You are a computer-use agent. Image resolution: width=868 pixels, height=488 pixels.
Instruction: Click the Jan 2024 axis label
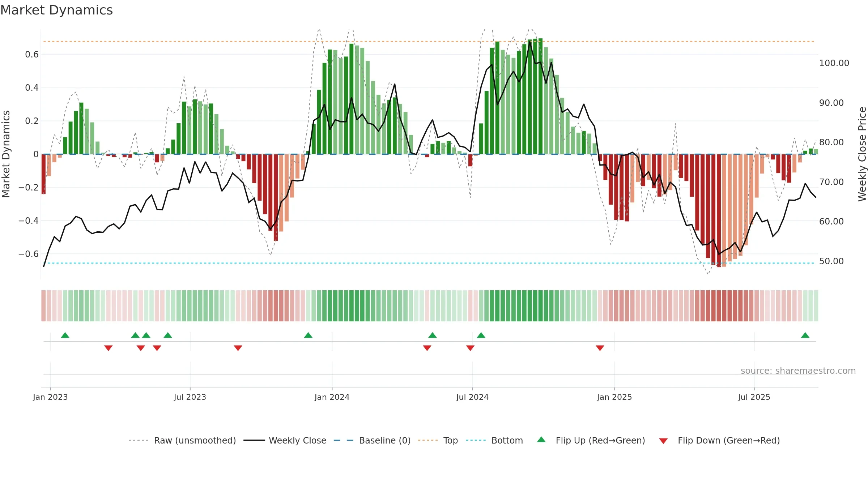point(332,397)
